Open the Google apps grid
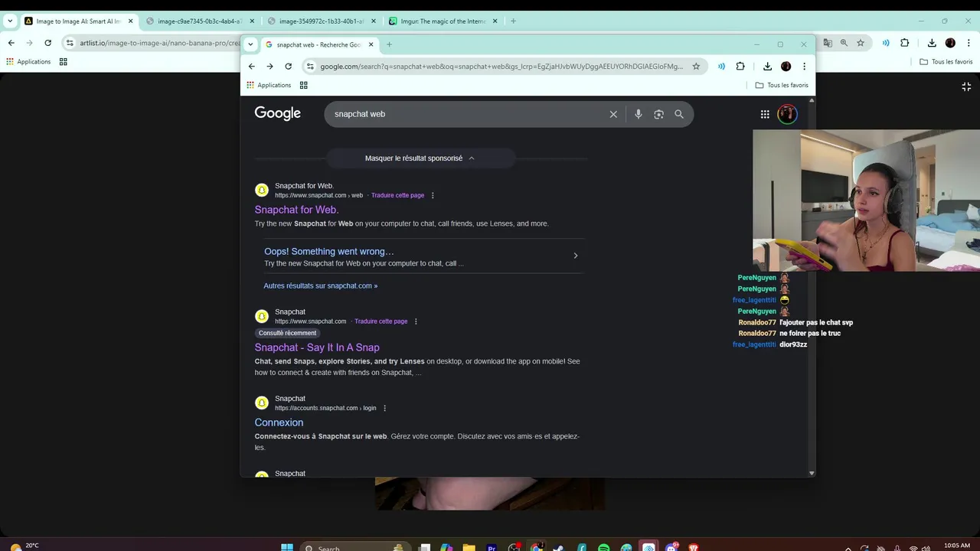 point(765,114)
